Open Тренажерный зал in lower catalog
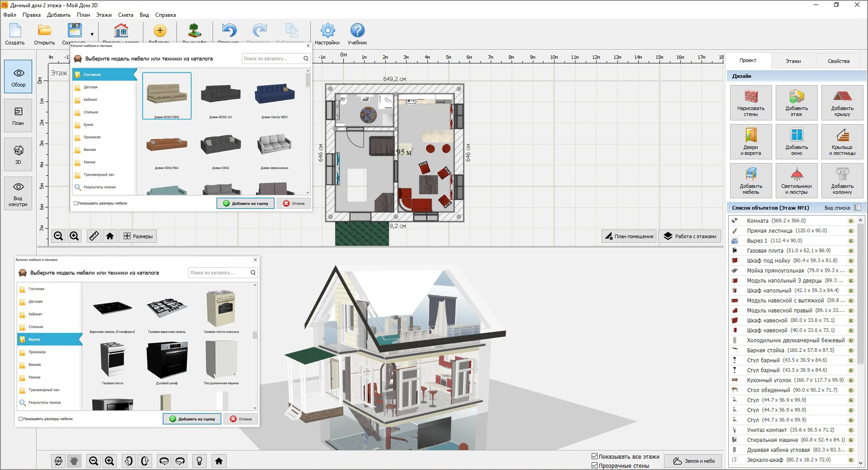The image size is (868, 470). (50, 390)
